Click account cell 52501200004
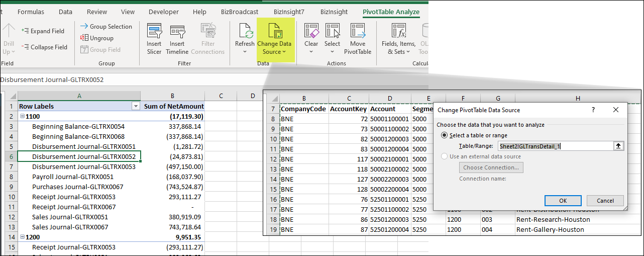 (x=390, y=229)
